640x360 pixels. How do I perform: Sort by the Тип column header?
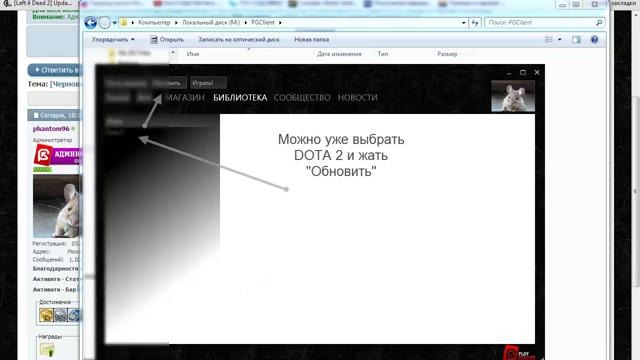coord(382,54)
